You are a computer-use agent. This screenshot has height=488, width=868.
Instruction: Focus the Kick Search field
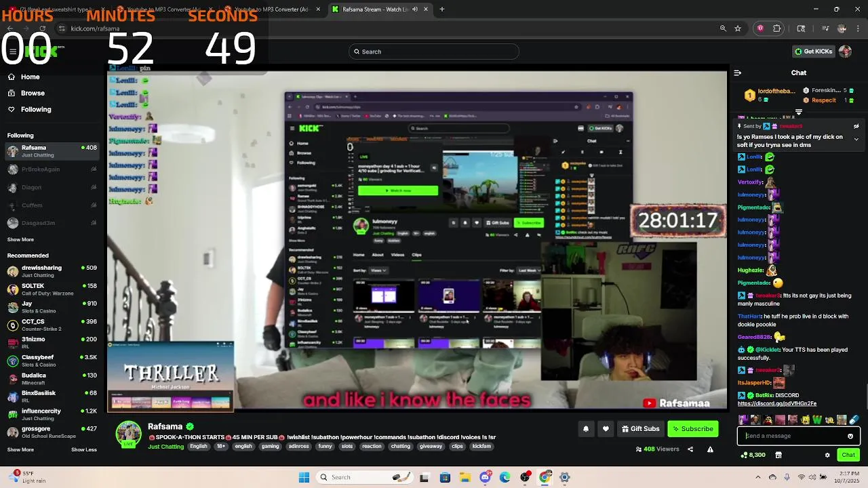coord(434,52)
